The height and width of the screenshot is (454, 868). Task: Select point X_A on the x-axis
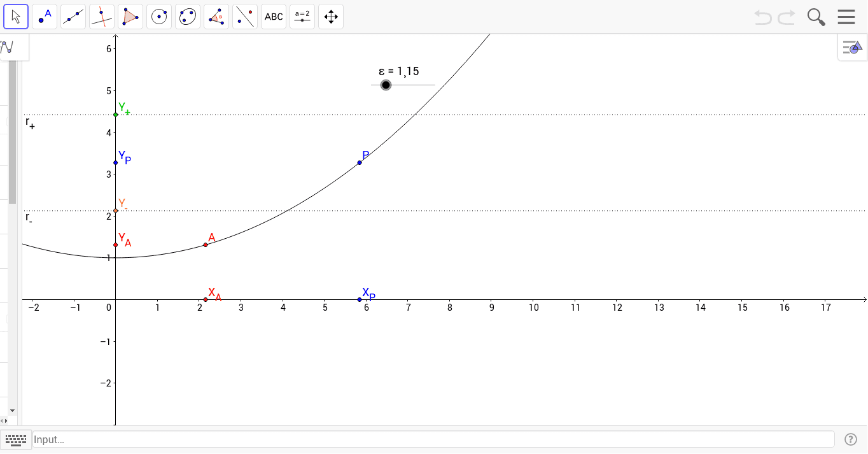[x=206, y=299]
